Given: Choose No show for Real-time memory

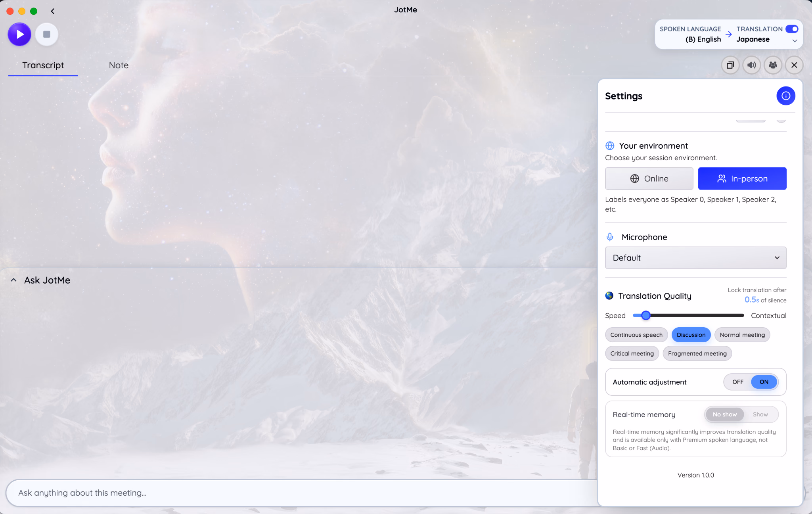Looking at the screenshot, I should pyautogui.click(x=725, y=414).
